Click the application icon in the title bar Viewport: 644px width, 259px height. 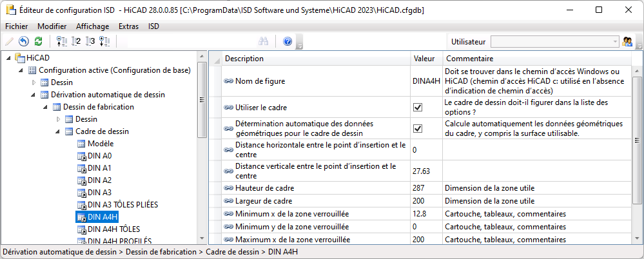click(10, 10)
